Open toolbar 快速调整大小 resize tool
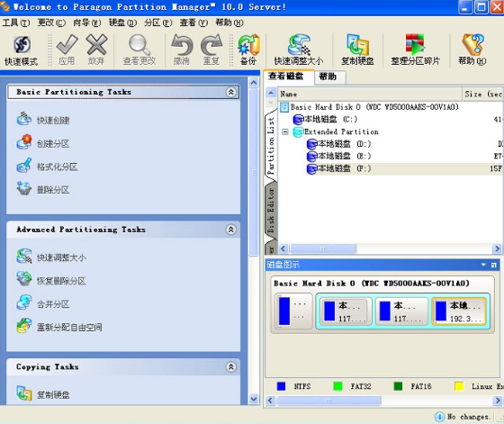Screen dimensions: 504x424 [x=299, y=50]
